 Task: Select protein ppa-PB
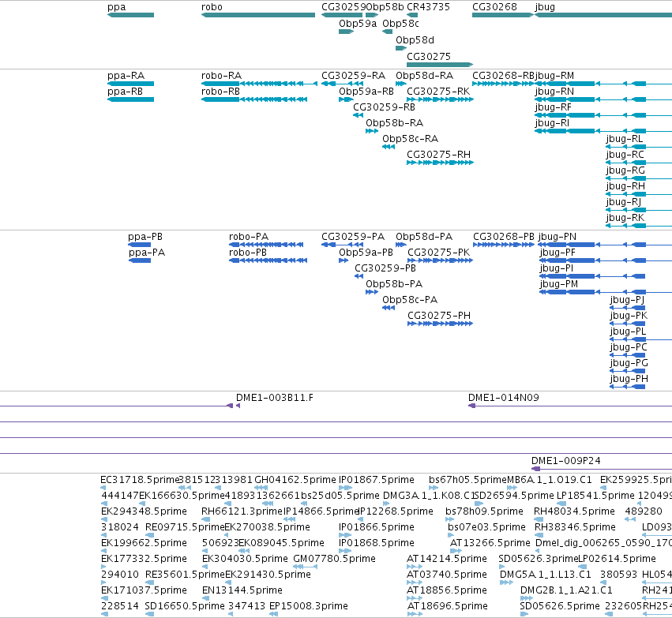[x=139, y=245]
